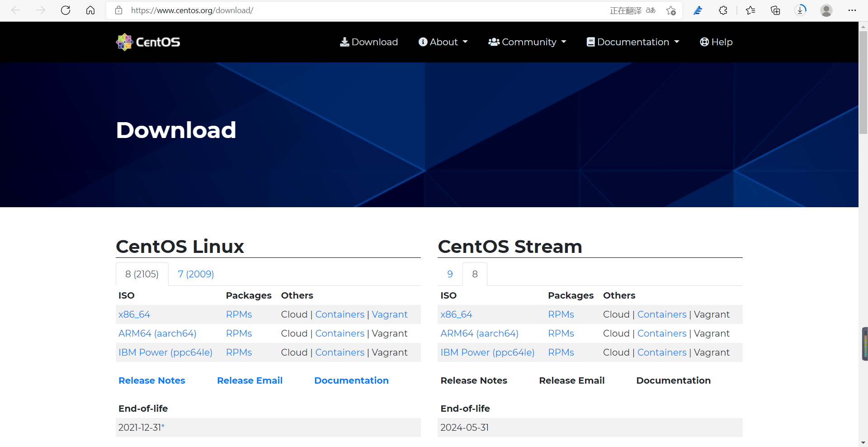The height and width of the screenshot is (447, 868).
Task: Open CentOS Linux IBM Power (ppc64le) link
Action: point(165,352)
